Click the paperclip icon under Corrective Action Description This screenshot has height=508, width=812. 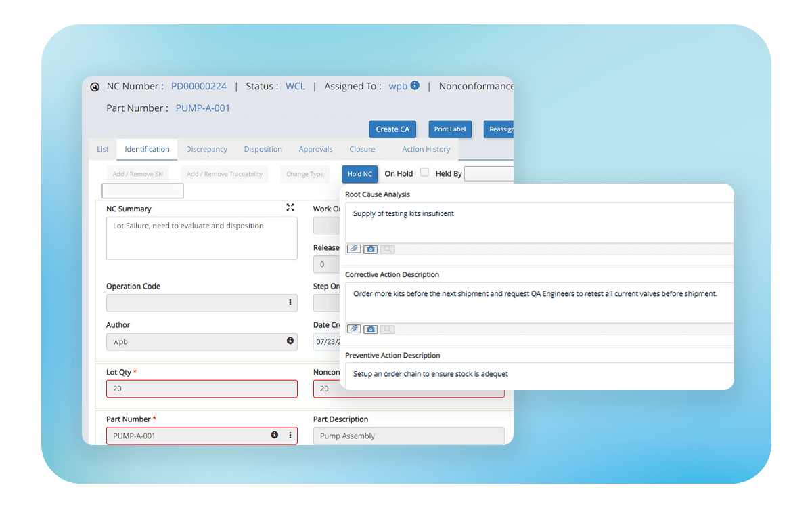coord(354,329)
